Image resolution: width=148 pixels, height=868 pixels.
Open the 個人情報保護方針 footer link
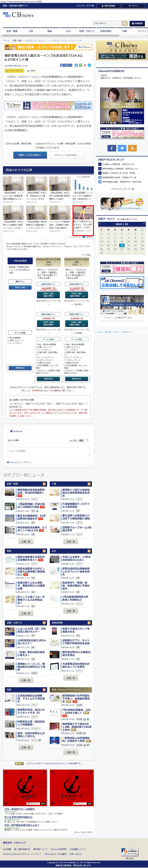tap(22, 849)
